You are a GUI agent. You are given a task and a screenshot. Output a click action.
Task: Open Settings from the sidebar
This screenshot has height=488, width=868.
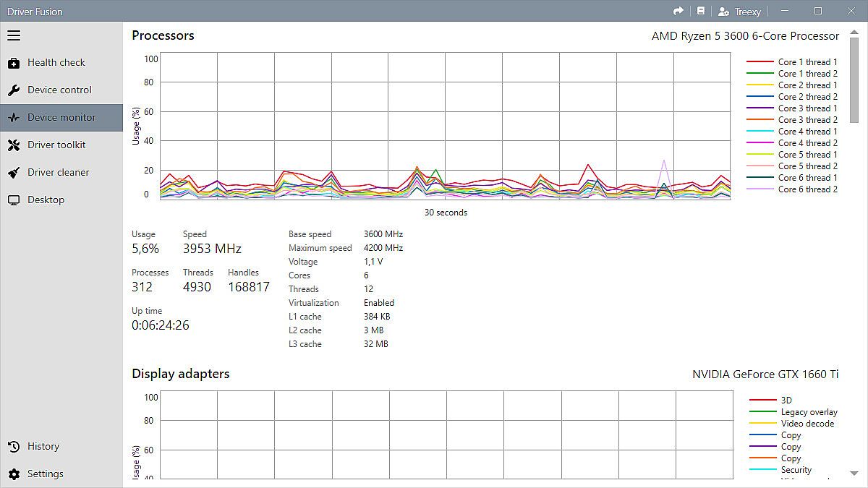[x=61, y=474]
